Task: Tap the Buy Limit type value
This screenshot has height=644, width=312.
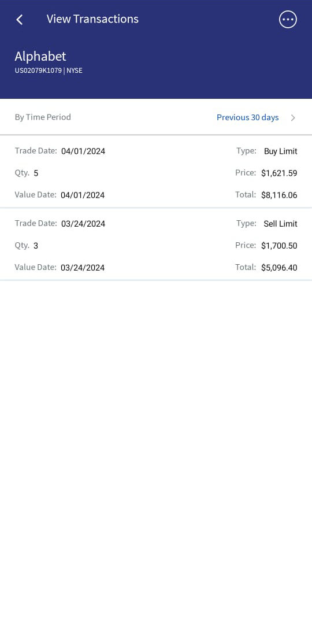Action: click(x=280, y=151)
